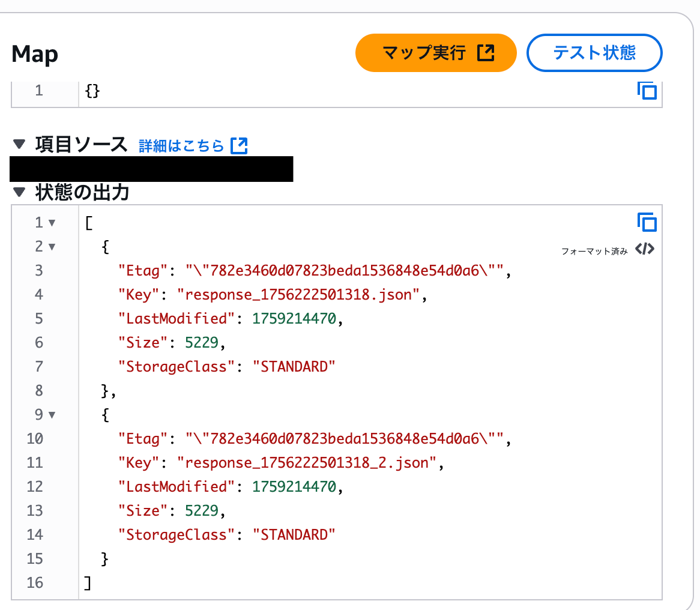Collapse the 状態の出力 section
700x610 pixels.
[19, 193]
